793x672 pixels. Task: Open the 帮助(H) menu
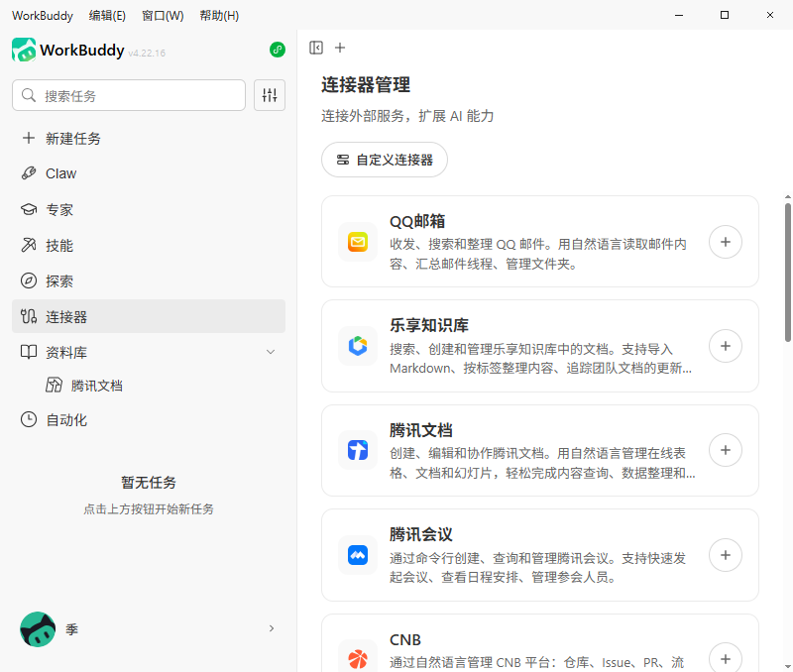219,16
